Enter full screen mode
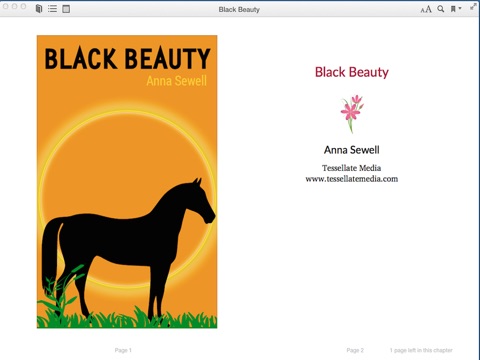This screenshot has height=360, width=480. (473, 6)
